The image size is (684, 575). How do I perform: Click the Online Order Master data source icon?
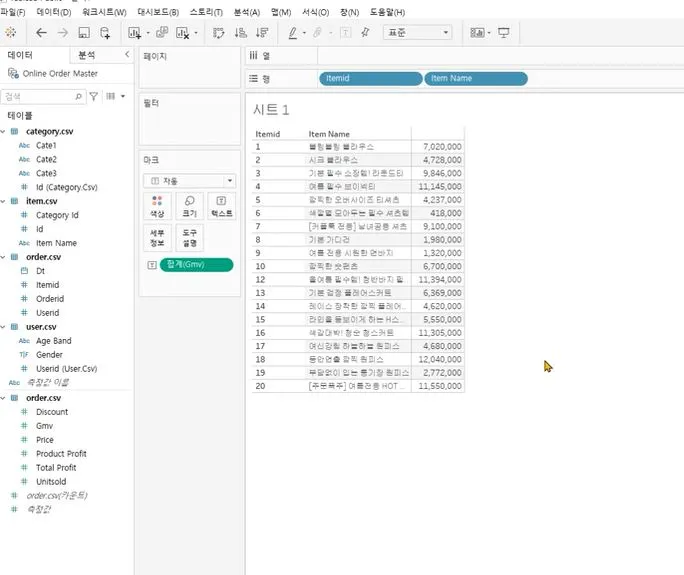pyautogui.click(x=14, y=73)
